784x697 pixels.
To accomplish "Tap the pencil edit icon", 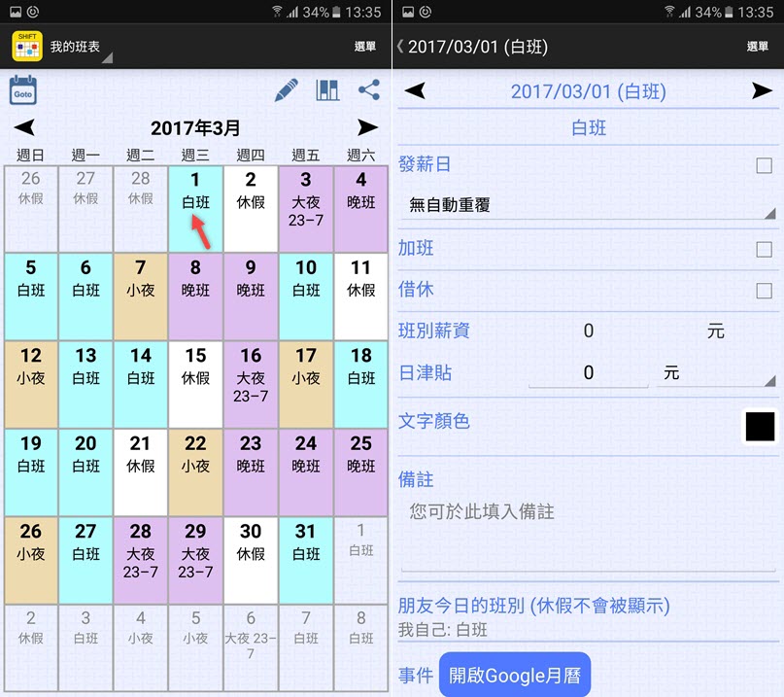I will (x=287, y=90).
